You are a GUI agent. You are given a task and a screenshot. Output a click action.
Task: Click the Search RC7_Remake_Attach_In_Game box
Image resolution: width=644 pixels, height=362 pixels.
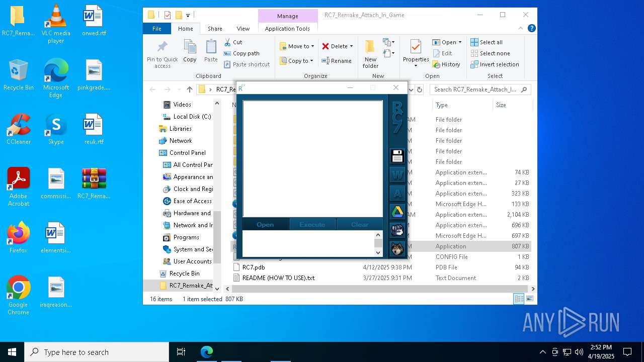click(x=480, y=89)
